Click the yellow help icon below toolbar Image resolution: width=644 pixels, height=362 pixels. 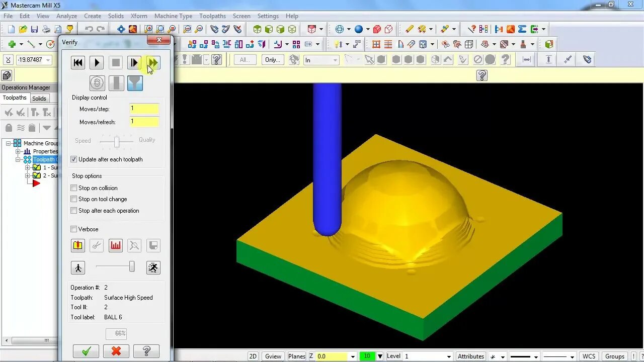[482, 75]
